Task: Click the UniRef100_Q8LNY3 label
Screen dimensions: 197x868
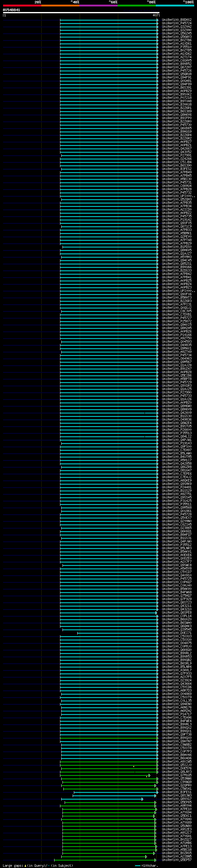Action: (176, 772)
